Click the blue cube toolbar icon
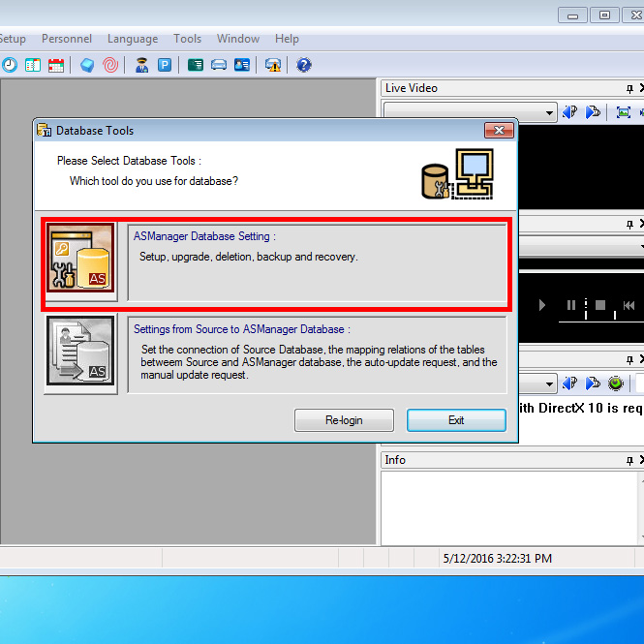 coord(87,65)
